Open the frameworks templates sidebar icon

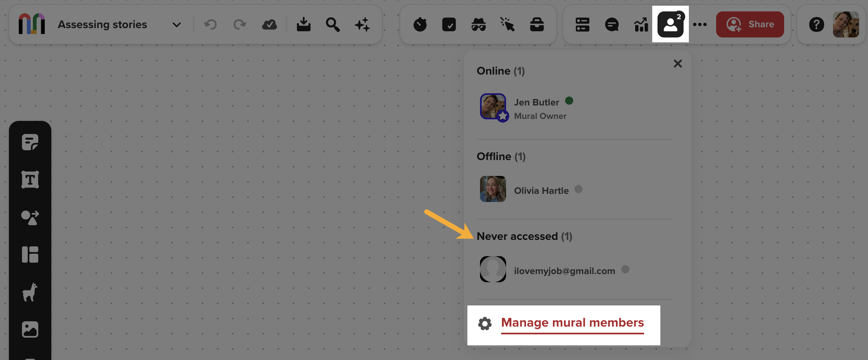pos(30,255)
